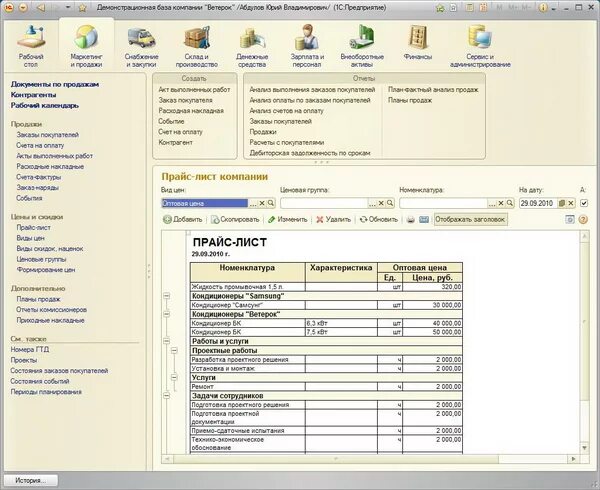Click the blue icon after the printer
600x490 pixels.
(424, 220)
